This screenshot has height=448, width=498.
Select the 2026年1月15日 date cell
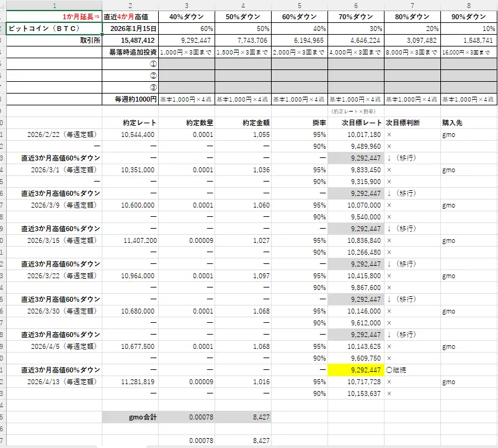coord(132,28)
